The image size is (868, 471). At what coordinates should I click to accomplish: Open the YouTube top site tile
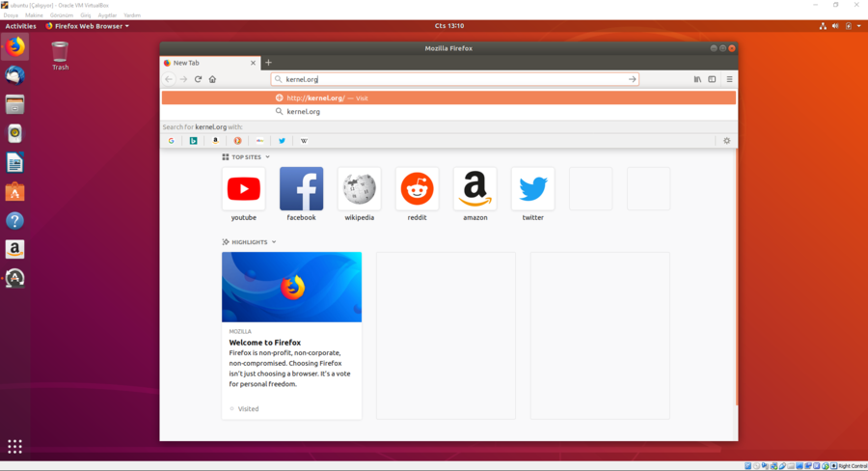click(243, 190)
